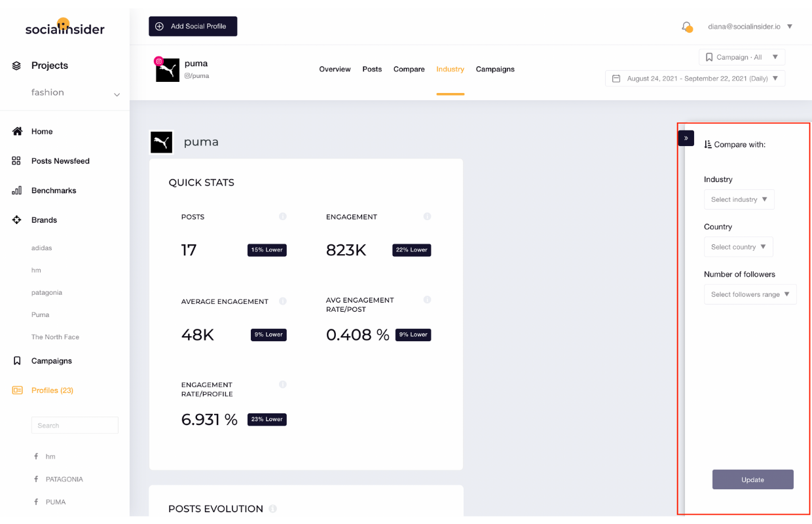
Task: Click info icon beside ENGAGEMENT RATE/PROFILE
Action: click(283, 384)
